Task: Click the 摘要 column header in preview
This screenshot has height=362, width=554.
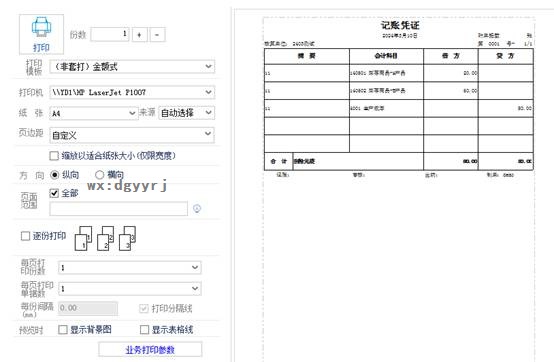Action: pos(307,56)
